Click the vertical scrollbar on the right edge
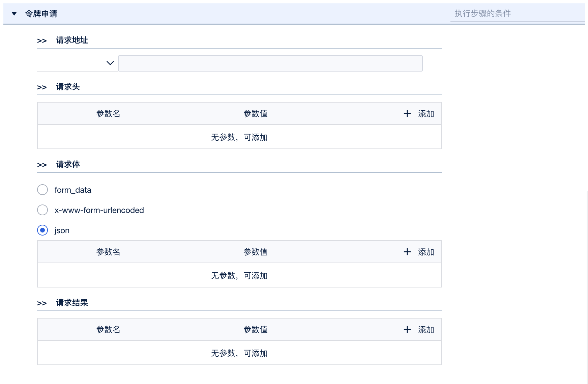Image resolution: width=588 pixels, height=384 pixels. coord(587,287)
